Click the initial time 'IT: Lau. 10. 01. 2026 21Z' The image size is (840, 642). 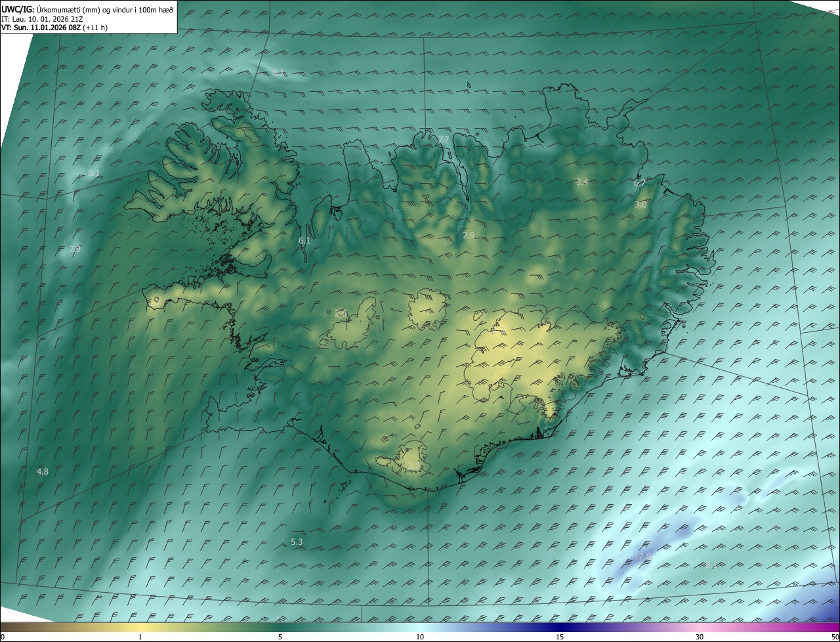pyautogui.click(x=42, y=18)
